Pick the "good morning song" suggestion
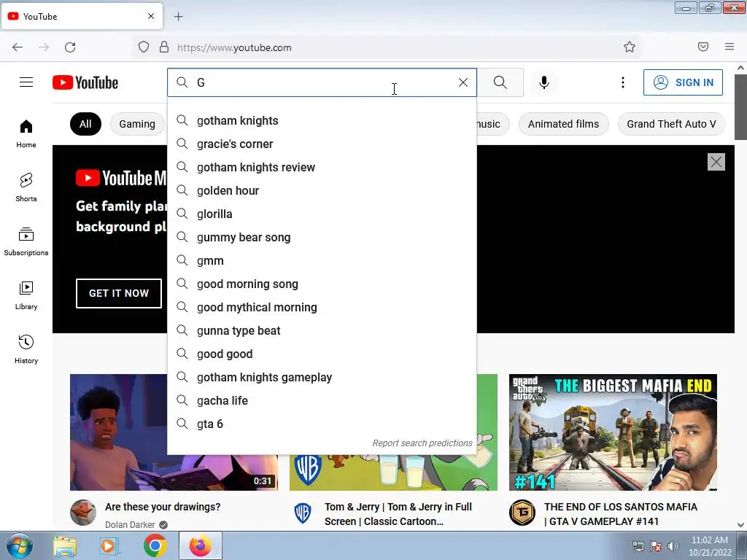 tap(322, 284)
